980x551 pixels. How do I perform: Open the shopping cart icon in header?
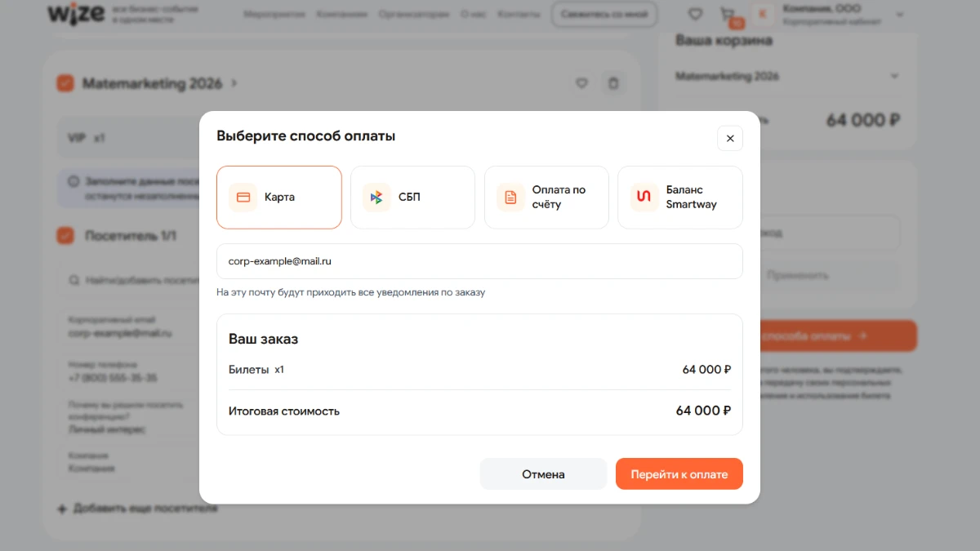click(727, 15)
